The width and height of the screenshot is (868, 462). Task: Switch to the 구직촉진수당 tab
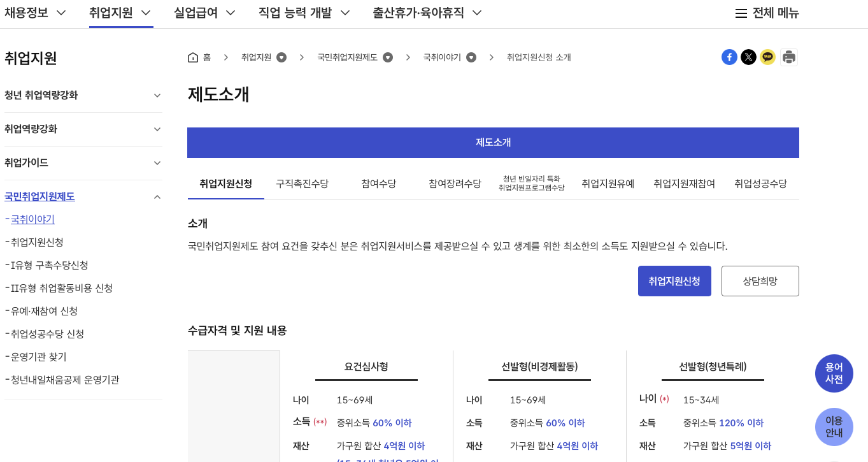[x=302, y=184]
